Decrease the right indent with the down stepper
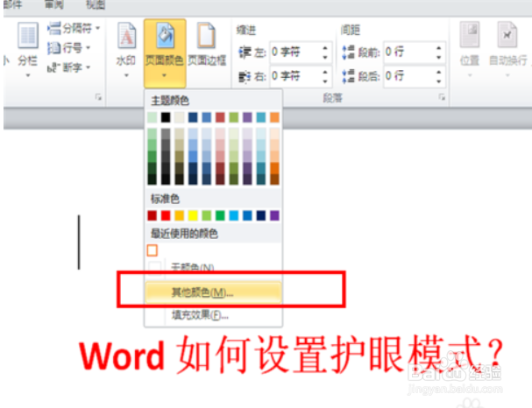 point(325,81)
